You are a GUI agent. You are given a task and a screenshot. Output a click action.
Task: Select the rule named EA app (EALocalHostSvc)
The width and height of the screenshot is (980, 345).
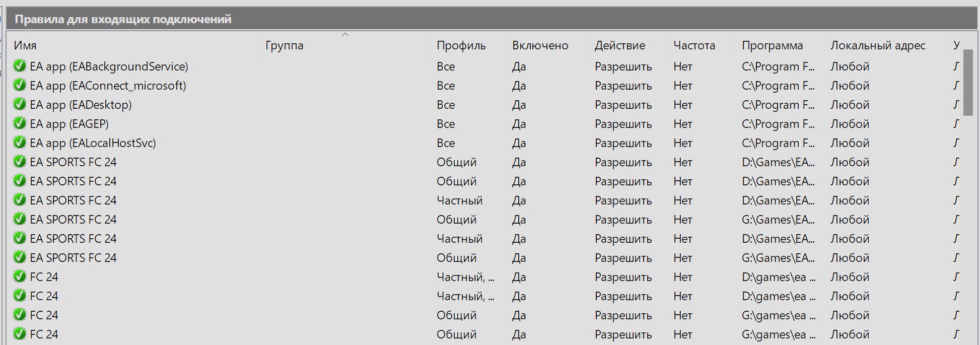(x=93, y=143)
